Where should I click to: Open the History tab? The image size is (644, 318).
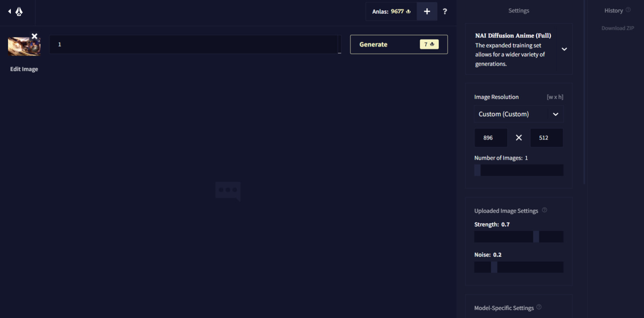tap(613, 11)
